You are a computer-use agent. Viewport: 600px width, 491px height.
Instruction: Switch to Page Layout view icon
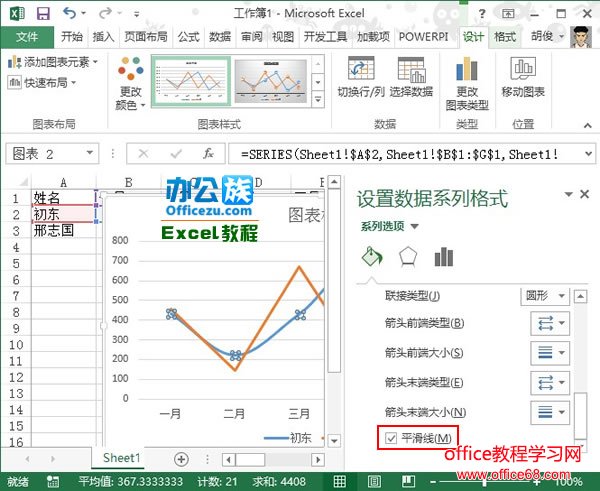point(374,481)
